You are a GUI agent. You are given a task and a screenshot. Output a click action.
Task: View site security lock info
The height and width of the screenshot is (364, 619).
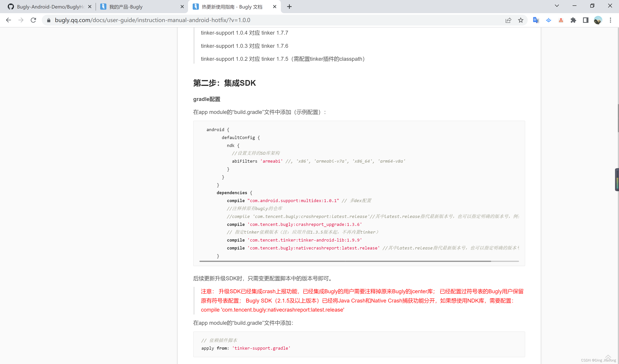point(49,20)
